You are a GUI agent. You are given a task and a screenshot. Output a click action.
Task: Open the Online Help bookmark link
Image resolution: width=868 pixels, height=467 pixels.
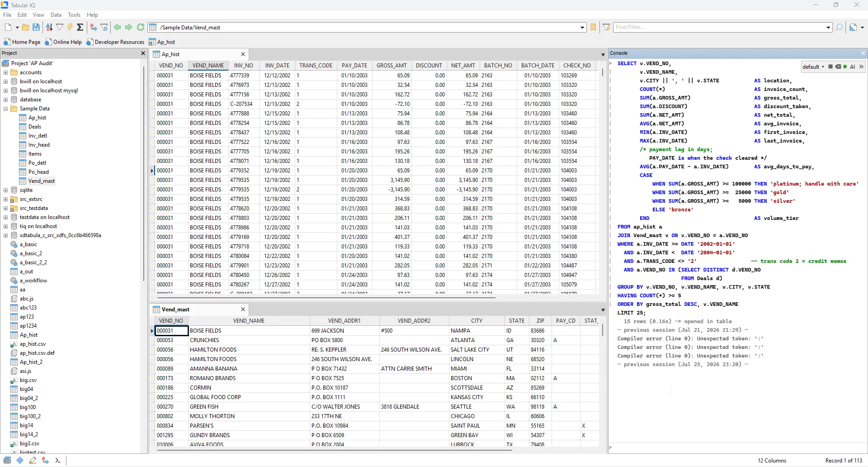63,42
